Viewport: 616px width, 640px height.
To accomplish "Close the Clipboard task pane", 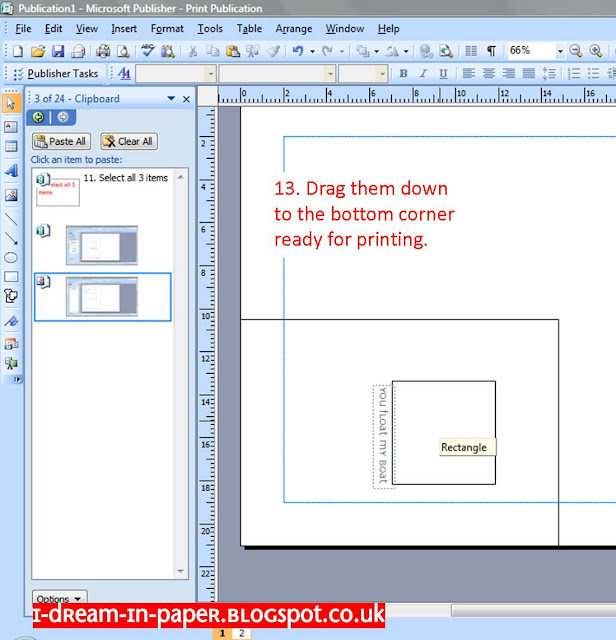I will 186,99.
